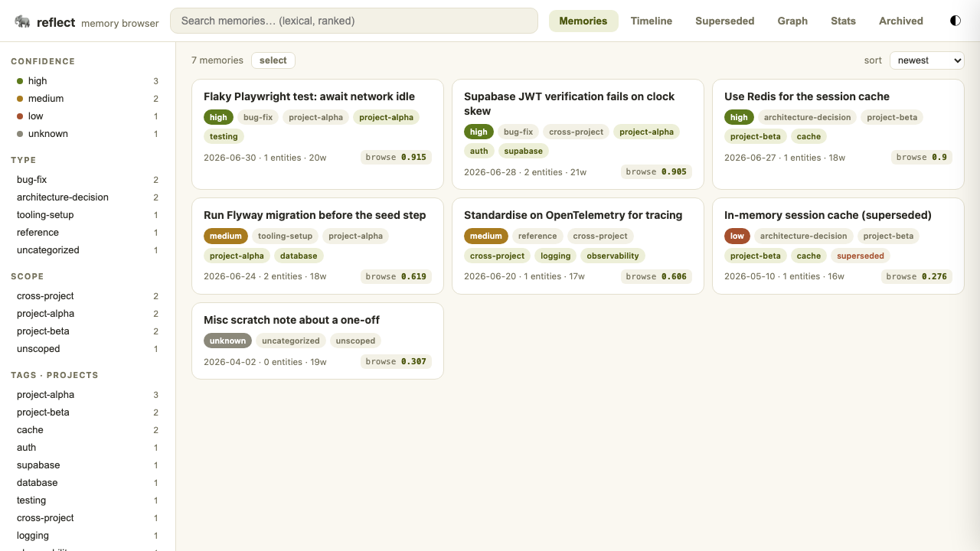Filter scope by cross-project

click(x=87, y=296)
